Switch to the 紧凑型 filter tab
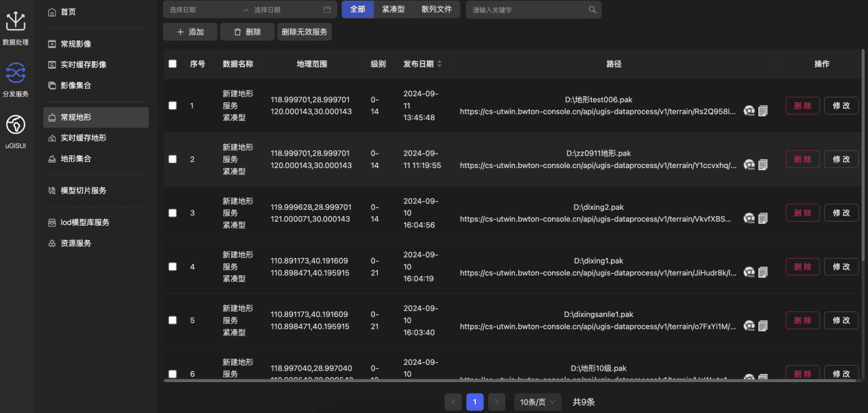 (x=393, y=10)
